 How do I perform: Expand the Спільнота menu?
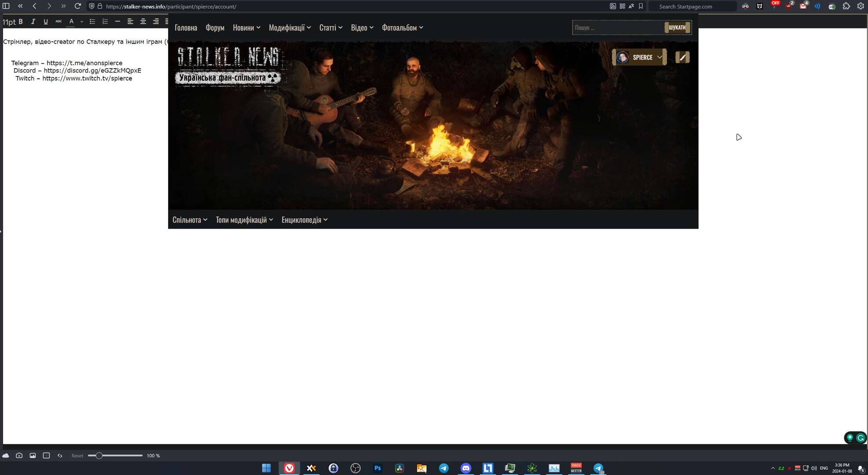coord(190,220)
